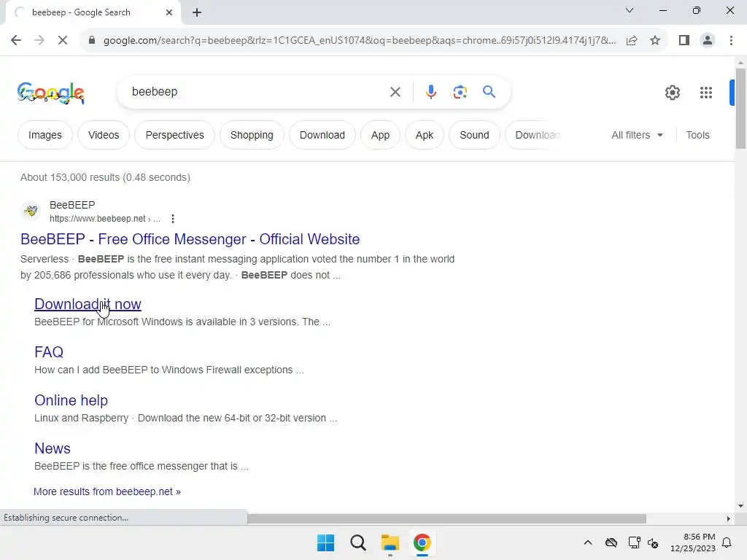Click the cloud sync tray icon

click(x=611, y=542)
